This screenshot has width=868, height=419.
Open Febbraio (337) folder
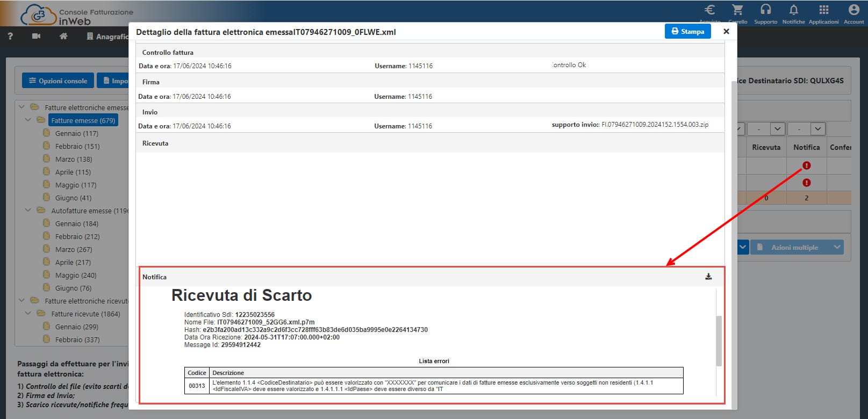click(77, 339)
